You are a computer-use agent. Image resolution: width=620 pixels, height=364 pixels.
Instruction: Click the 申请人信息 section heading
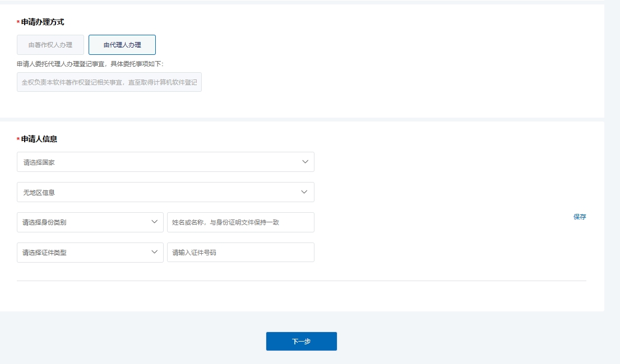click(39, 139)
